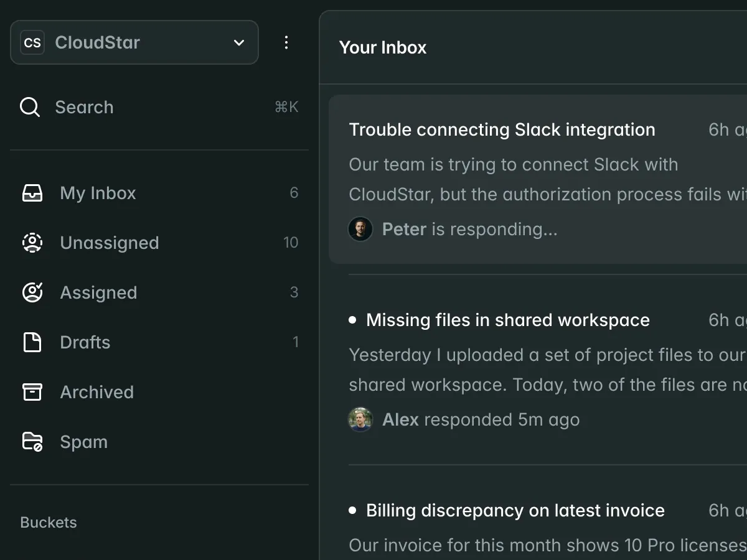
Task: Click Peter's avatar thumbnail
Action: 360,229
